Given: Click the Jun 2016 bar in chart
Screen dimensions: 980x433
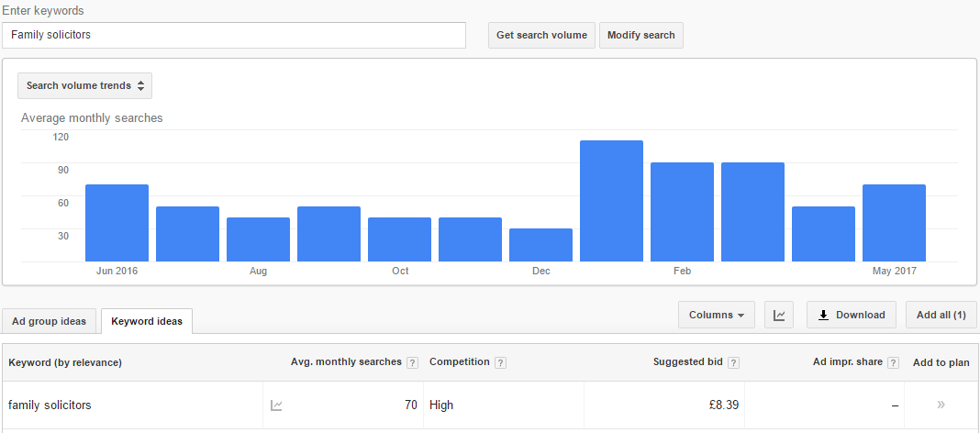Looking at the screenshot, I should point(117,223).
